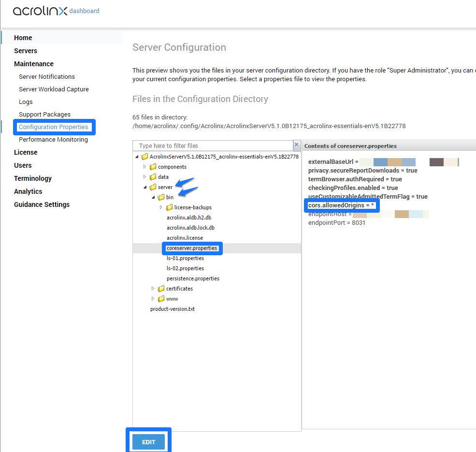Viewport: 476px width, 452px height.
Task: Open the Analytics section
Action: 28,191
